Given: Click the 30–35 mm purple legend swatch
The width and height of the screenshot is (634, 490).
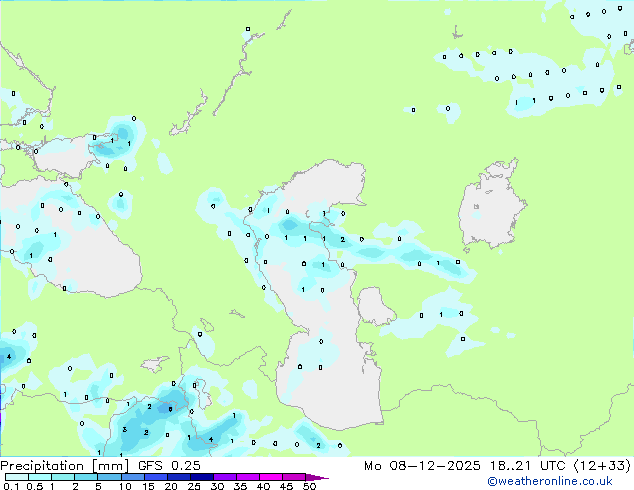Looking at the screenshot, I should (225, 477).
